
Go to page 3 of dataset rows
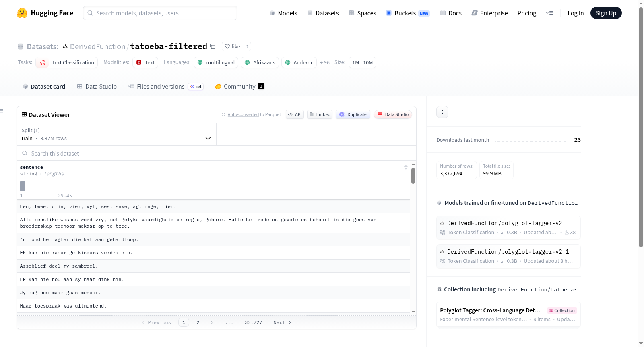pyautogui.click(x=212, y=322)
